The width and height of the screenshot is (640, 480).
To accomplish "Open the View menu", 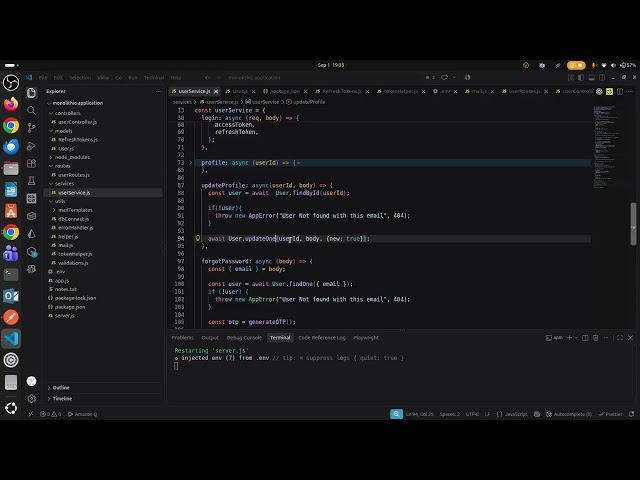I will (x=103, y=78).
